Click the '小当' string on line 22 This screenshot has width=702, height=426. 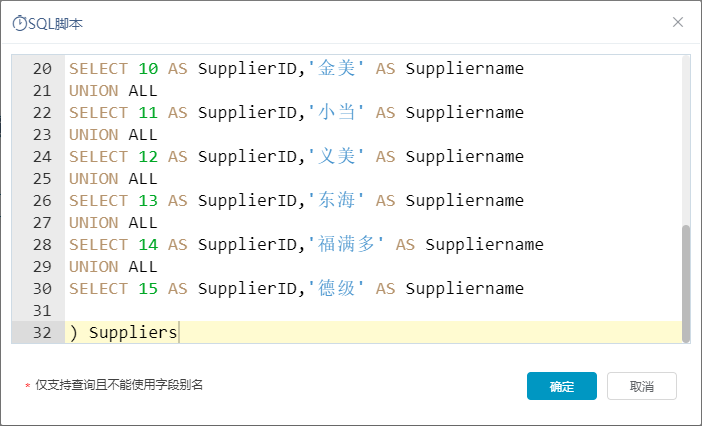(x=337, y=112)
